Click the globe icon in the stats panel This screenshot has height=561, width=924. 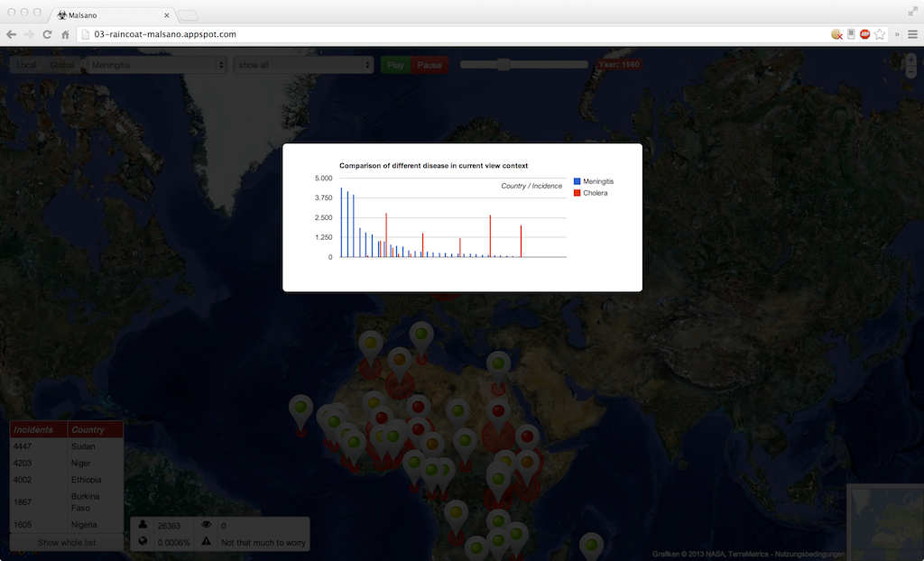(143, 541)
